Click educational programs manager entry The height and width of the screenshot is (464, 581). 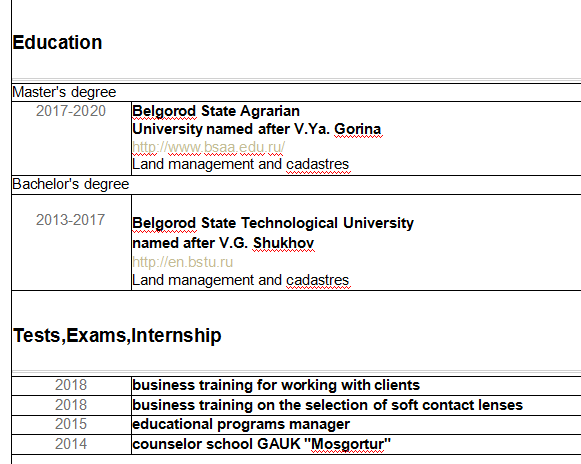coord(241,424)
